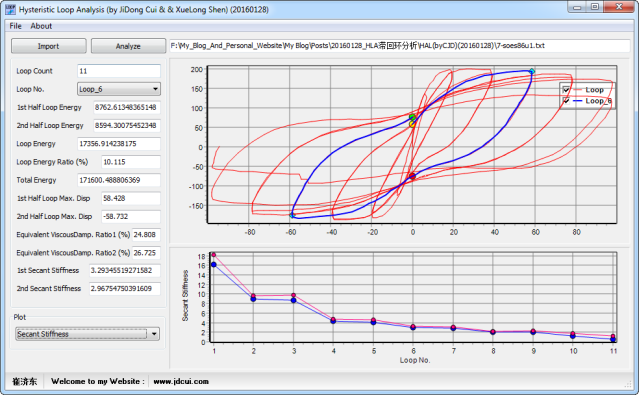Screen dimensions: 639x395
Task: Click the Analyze button
Action: [128, 46]
